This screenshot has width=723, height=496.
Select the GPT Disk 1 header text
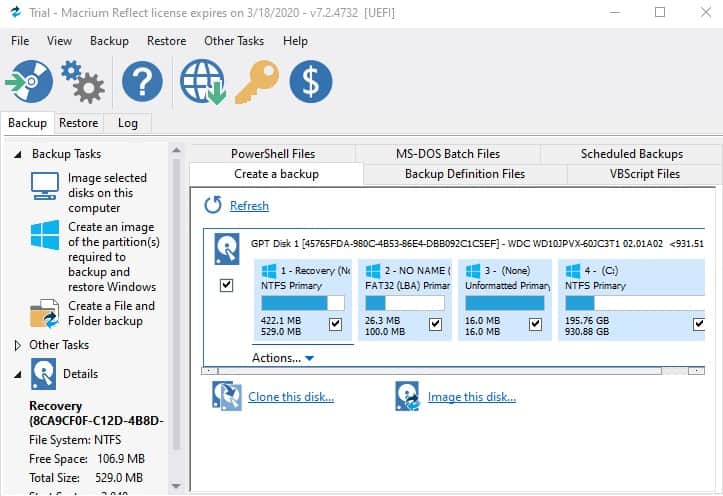(477, 243)
